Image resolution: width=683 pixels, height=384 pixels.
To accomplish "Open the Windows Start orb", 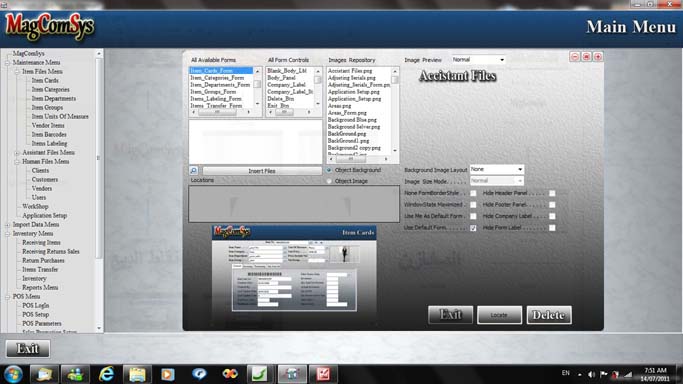I will pyautogui.click(x=13, y=374).
